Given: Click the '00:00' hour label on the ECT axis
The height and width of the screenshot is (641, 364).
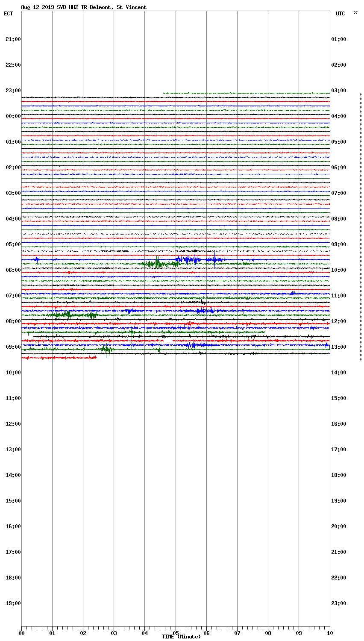Looking at the screenshot, I should [13, 116].
